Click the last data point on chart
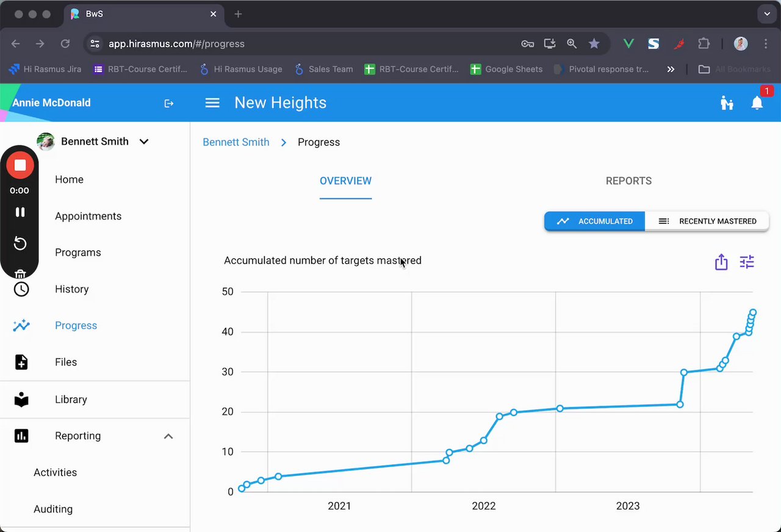Screen dimensions: 781x532 point(753,312)
